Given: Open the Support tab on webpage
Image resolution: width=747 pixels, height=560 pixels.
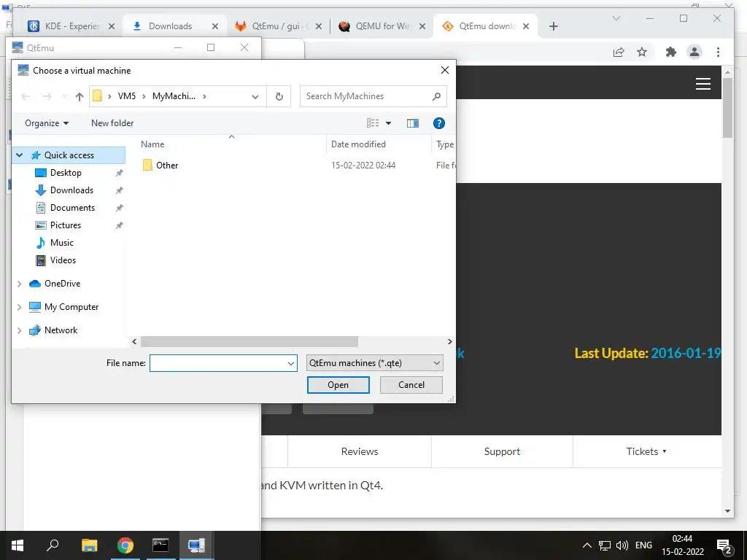Looking at the screenshot, I should (x=502, y=451).
